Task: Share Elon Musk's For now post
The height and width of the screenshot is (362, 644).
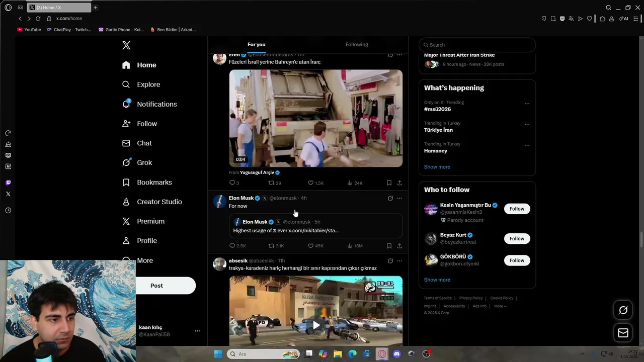Action: click(399, 246)
